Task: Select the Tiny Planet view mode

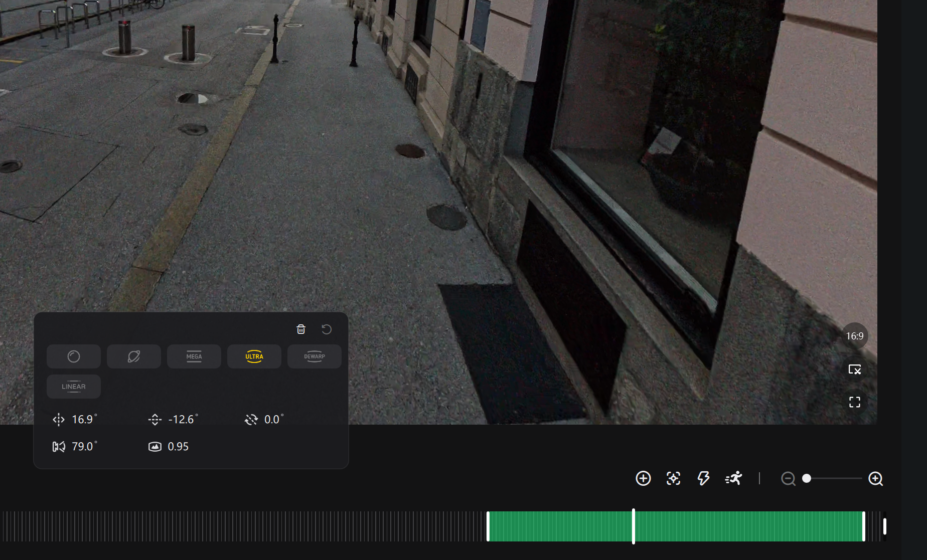Action: (x=134, y=356)
